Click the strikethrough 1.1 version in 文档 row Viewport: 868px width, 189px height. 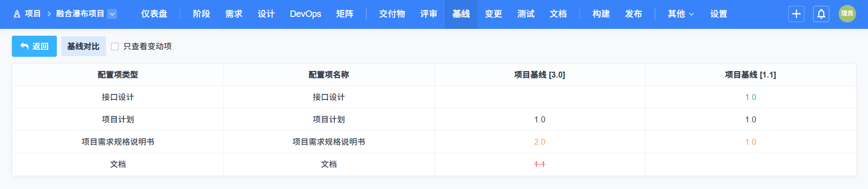point(540,164)
